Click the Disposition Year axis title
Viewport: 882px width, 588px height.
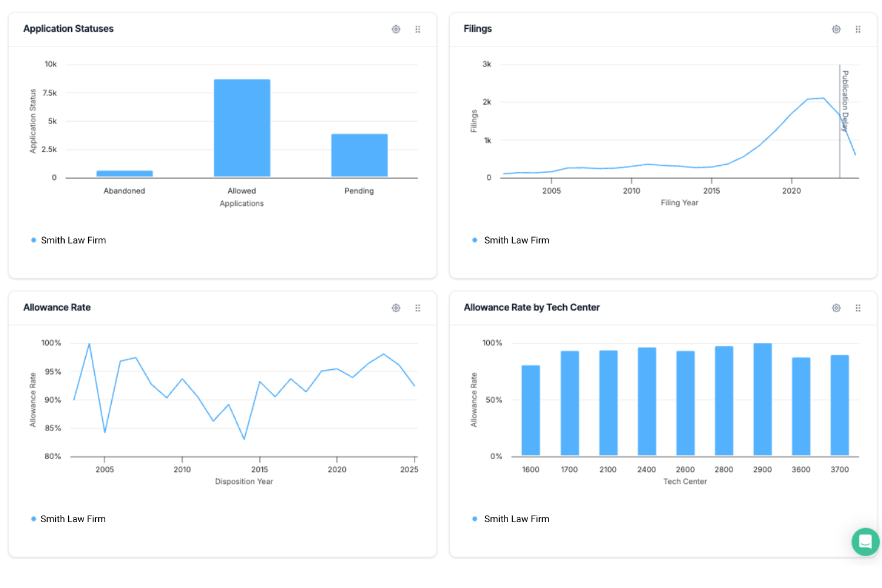click(244, 482)
